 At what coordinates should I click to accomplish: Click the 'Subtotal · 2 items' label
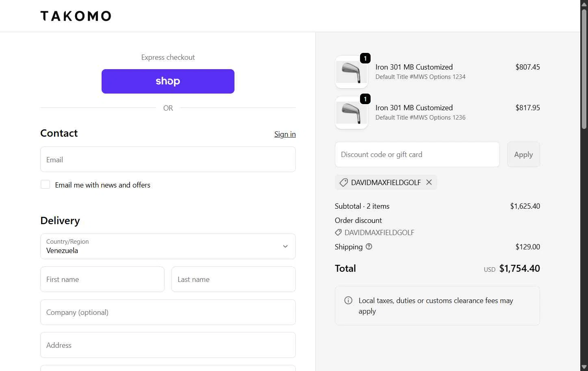(x=362, y=206)
